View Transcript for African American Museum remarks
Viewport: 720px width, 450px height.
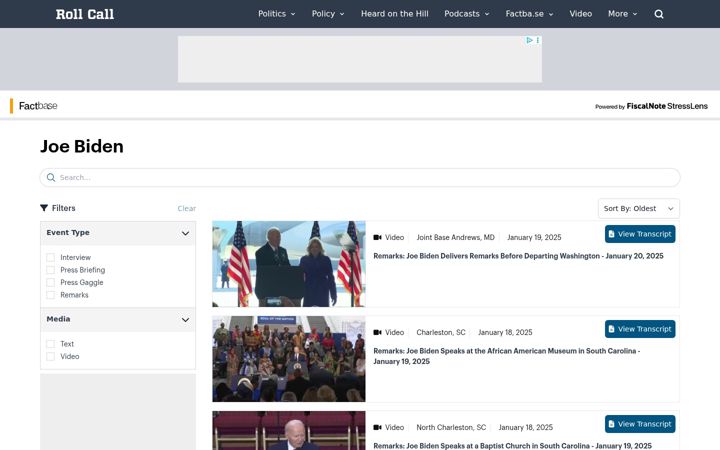(x=640, y=329)
